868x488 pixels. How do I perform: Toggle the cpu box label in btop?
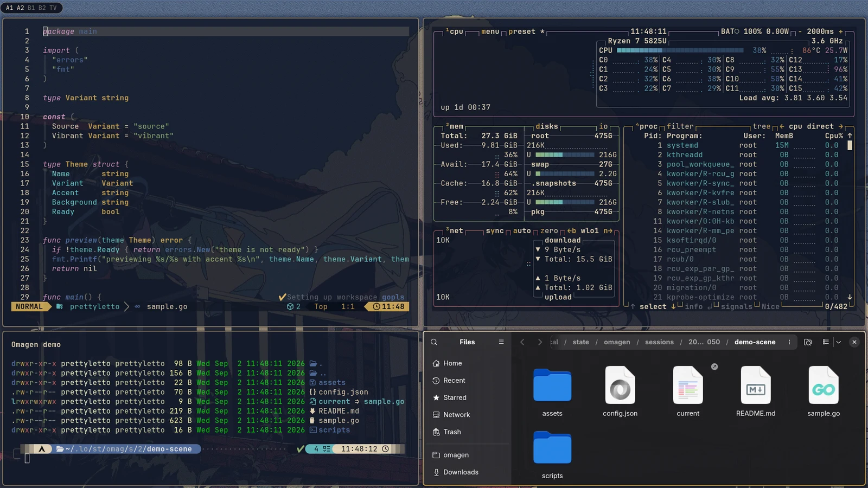click(x=455, y=31)
